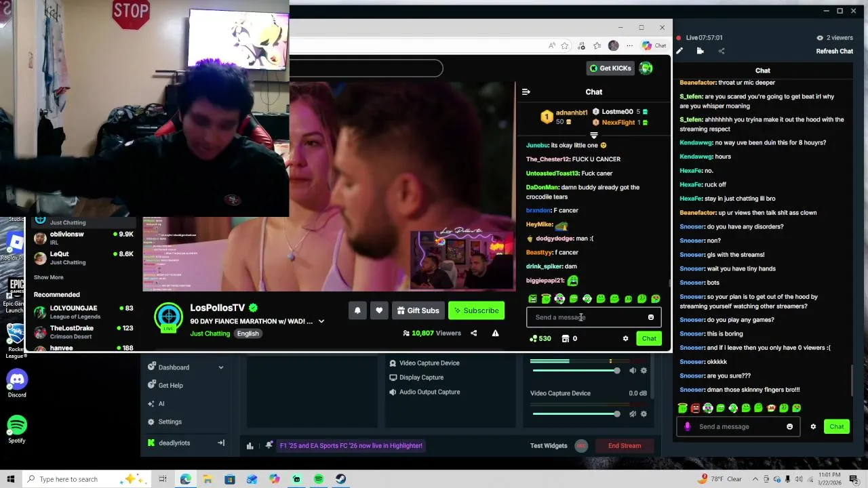
Task: Open TheLostDrake recommended channel
Action: [84, 331]
